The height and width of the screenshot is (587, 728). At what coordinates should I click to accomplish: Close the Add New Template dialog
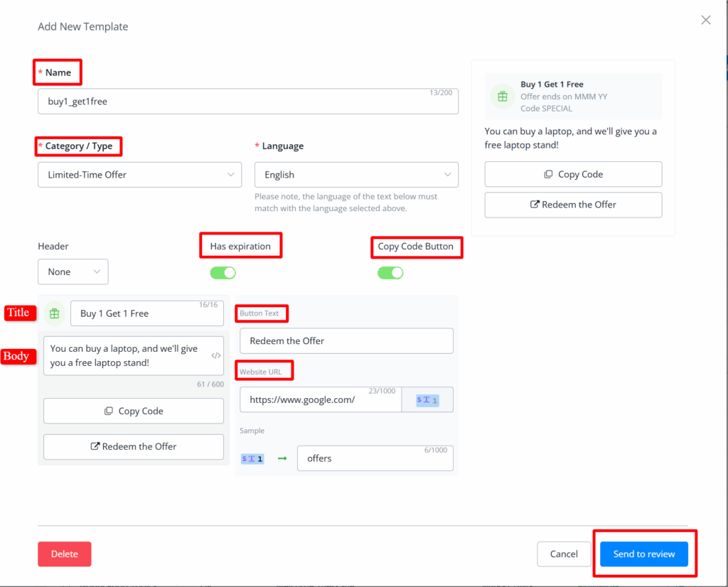705,20
